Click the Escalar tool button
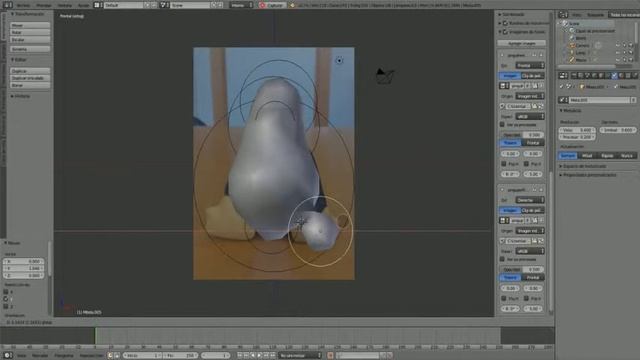This screenshot has height=360, width=640. [30, 40]
